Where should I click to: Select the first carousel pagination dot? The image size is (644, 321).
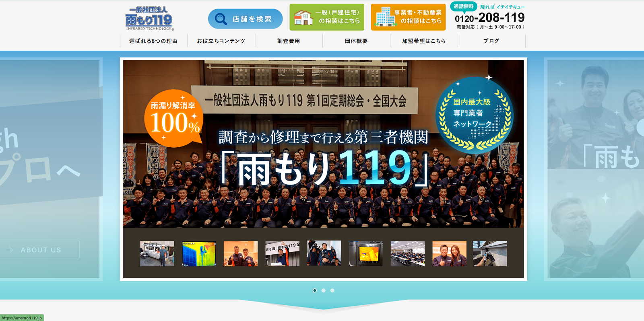[315, 290]
